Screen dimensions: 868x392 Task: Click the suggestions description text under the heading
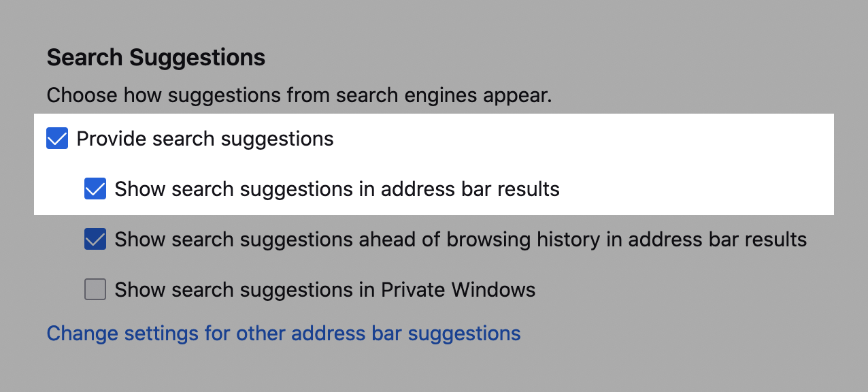tap(299, 95)
